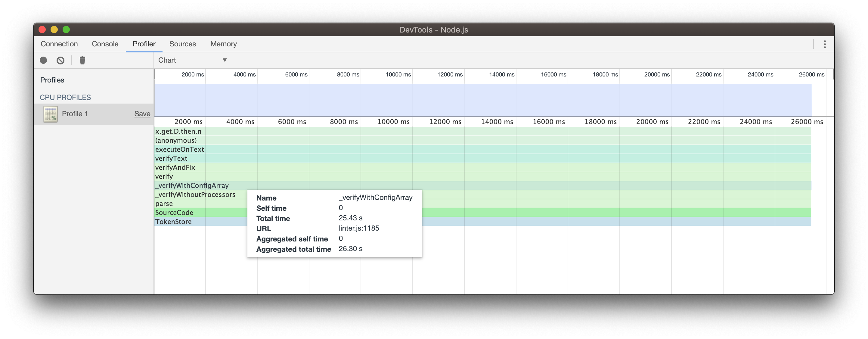This screenshot has width=868, height=339.
Task: Select the TokenStore bar in the flame chart
Action: pos(185,221)
